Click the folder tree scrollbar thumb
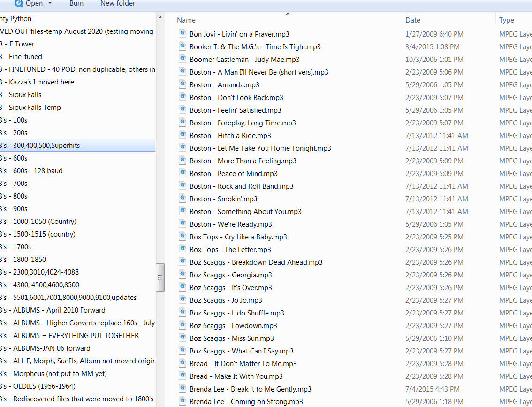The image size is (532, 407). pos(160,277)
